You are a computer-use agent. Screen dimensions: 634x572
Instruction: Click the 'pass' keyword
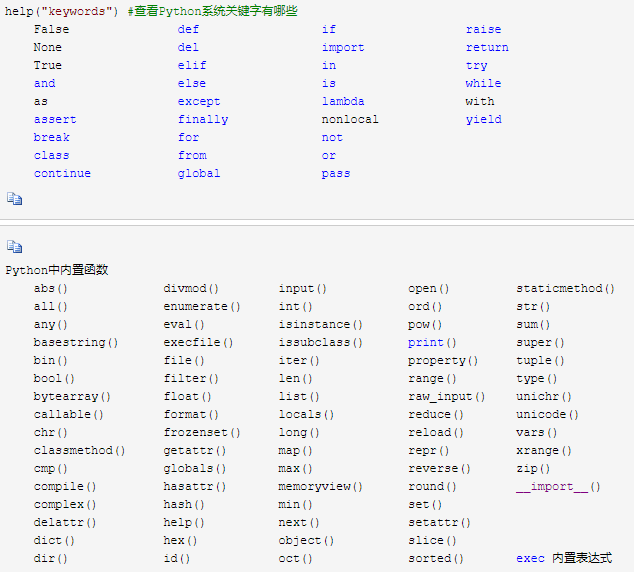click(x=336, y=173)
